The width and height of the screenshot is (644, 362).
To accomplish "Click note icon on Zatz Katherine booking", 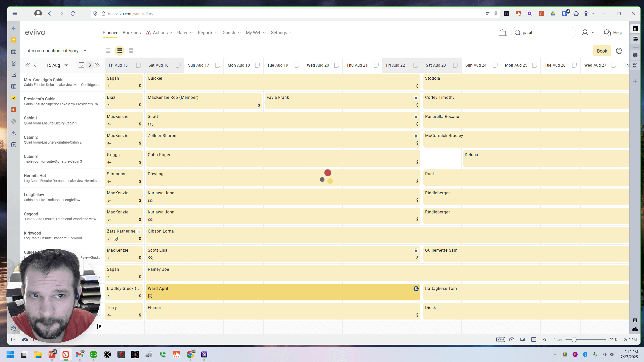I will coord(116,239).
